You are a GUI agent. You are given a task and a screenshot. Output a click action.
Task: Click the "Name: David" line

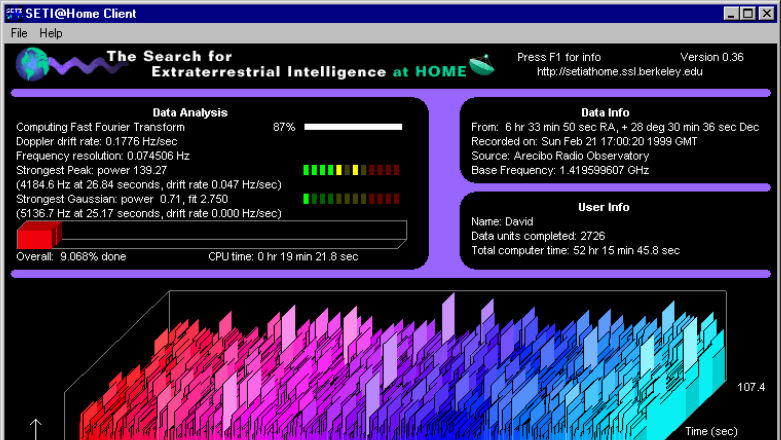click(502, 222)
